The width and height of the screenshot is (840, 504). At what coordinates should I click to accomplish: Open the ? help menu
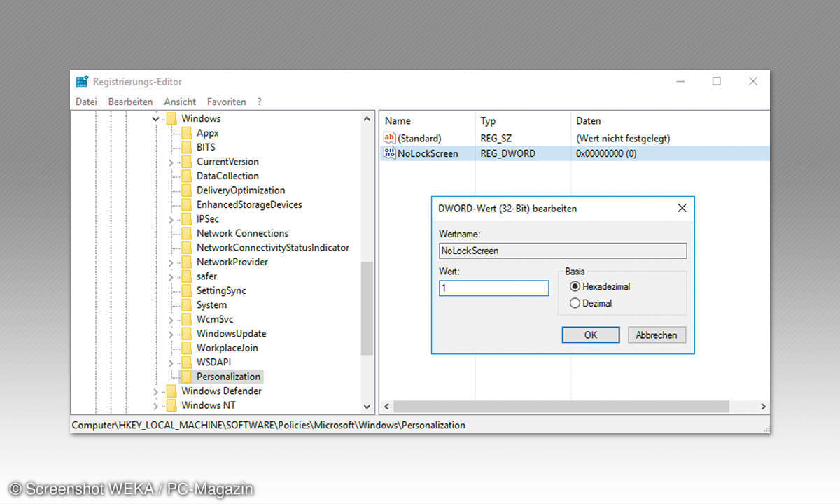point(259,101)
